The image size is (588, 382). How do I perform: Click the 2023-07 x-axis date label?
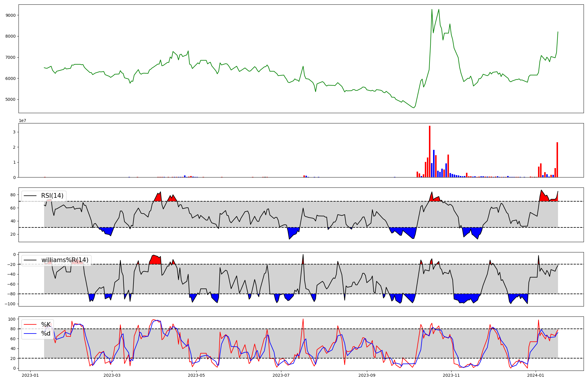tap(281, 375)
